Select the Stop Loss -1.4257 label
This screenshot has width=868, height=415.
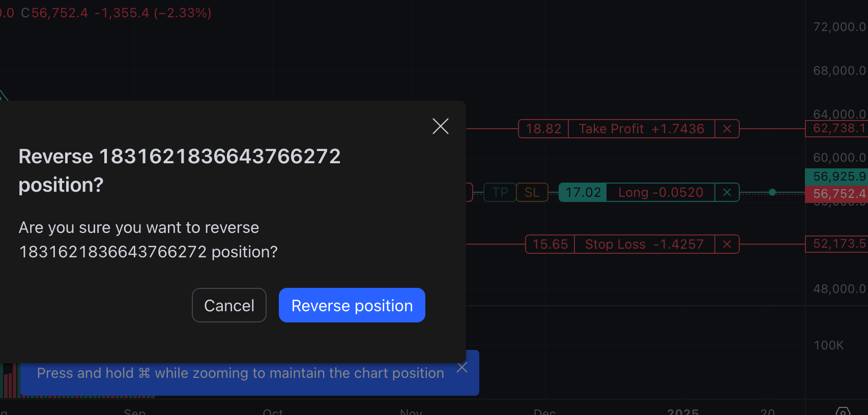tap(644, 245)
